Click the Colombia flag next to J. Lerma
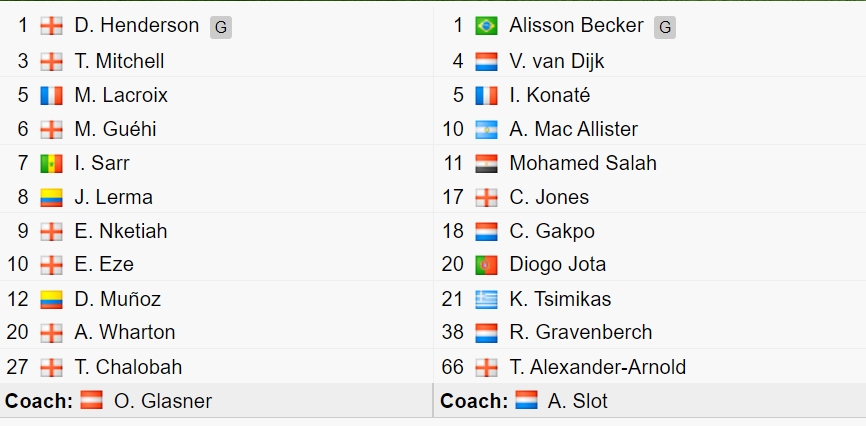 pos(51,197)
